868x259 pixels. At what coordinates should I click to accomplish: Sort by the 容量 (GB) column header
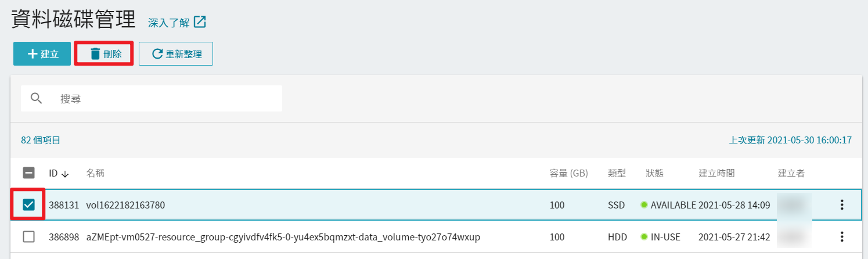pos(569,173)
